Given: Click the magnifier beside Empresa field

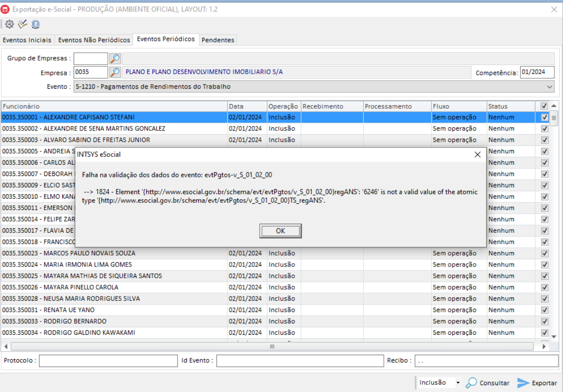Looking at the screenshot, I should point(115,72).
